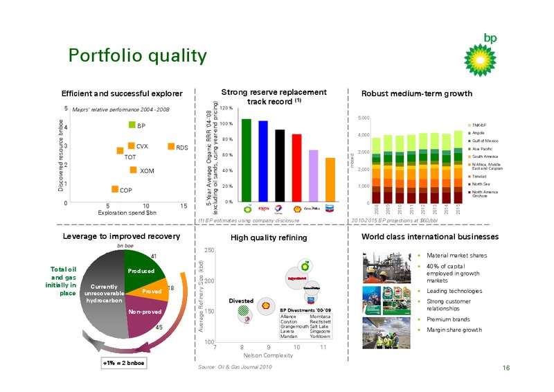The width and height of the screenshot is (554, 392).
Task: Open the refinery workers photo thumbnail
Action: coord(386,267)
